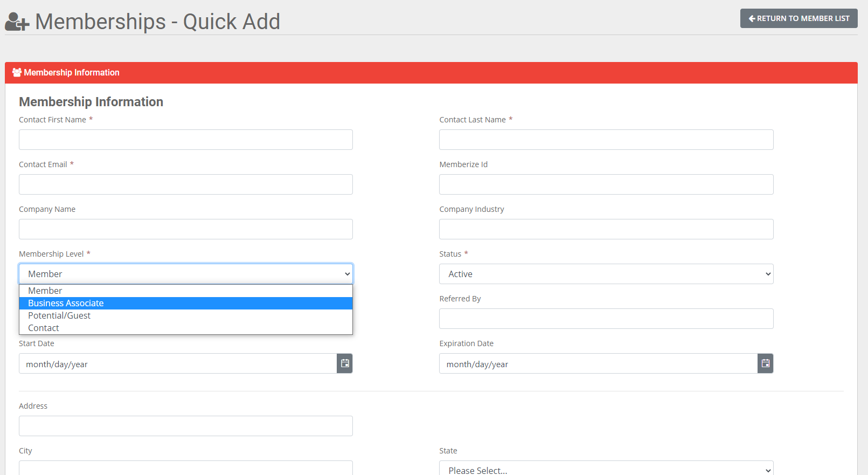Collapse the Membership Level dropdown
The width and height of the screenshot is (868, 475).
(x=185, y=274)
